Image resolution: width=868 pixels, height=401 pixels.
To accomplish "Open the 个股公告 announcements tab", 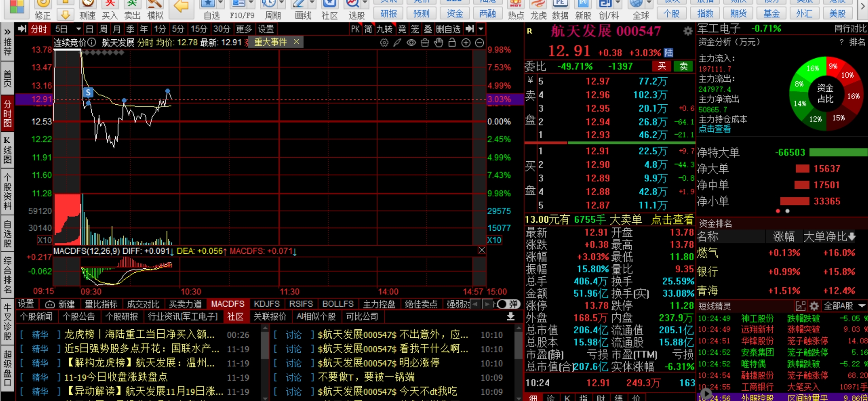I will (x=79, y=317).
